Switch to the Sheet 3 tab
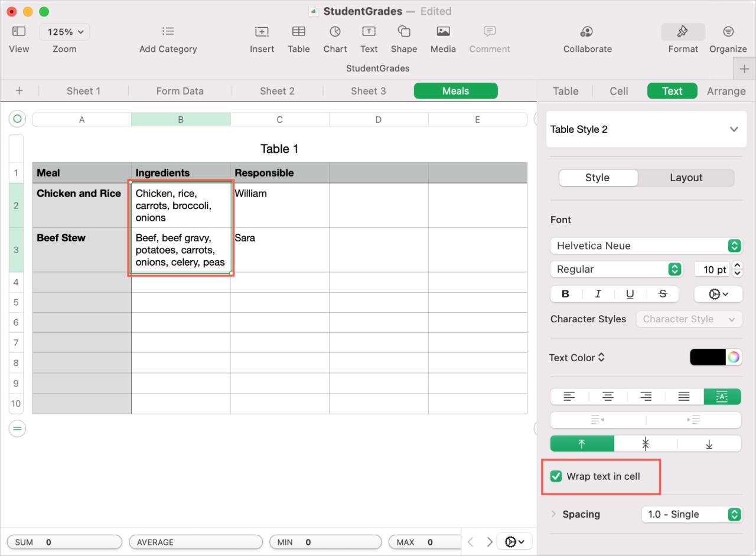Image resolution: width=756 pixels, height=556 pixels. (368, 91)
